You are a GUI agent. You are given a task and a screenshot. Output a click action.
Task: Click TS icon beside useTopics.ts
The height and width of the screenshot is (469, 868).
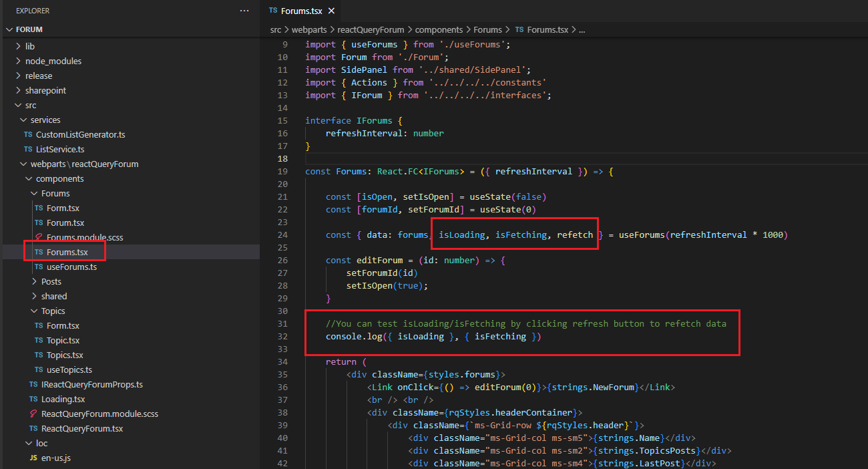39,370
